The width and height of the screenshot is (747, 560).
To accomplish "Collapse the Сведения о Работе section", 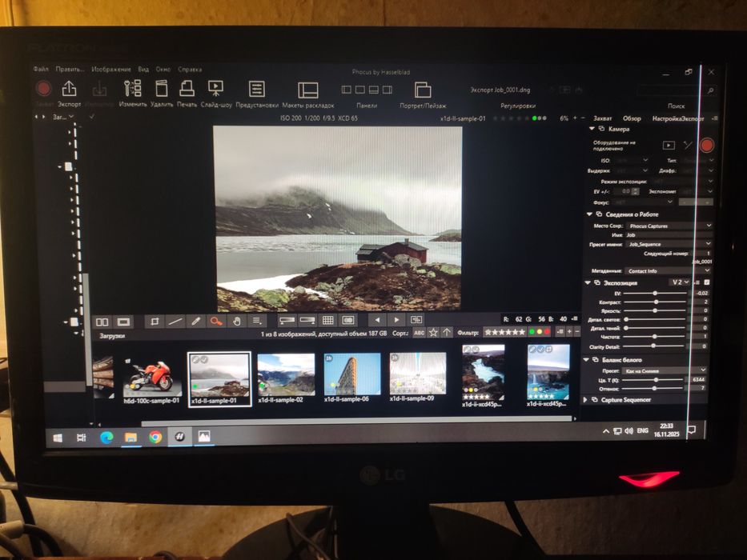I will tap(589, 214).
